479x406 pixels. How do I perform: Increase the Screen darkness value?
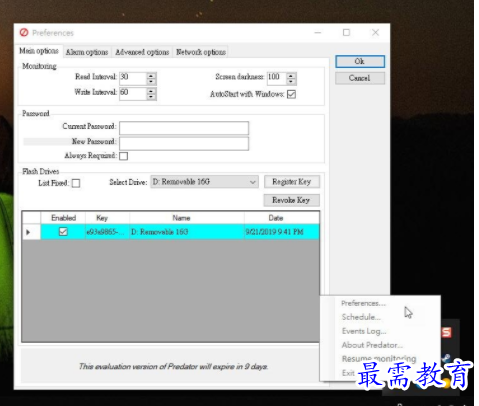pyautogui.click(x=291, y=76)
